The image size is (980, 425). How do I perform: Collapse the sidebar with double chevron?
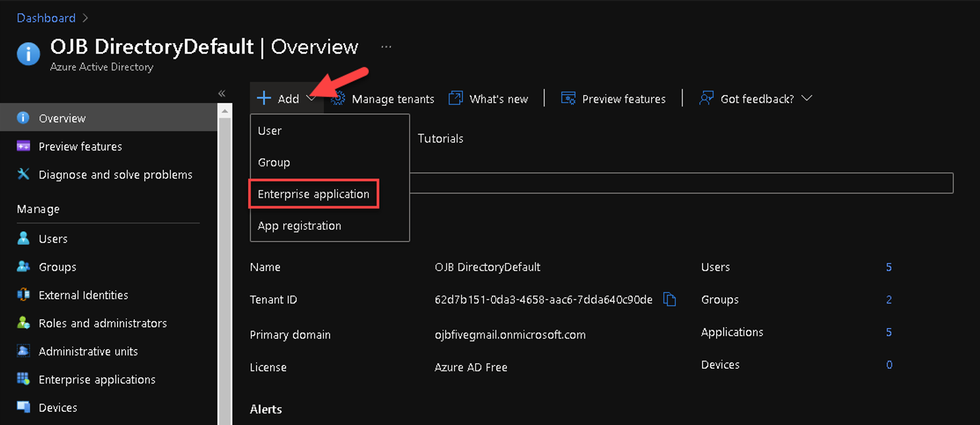coord(222,93)
